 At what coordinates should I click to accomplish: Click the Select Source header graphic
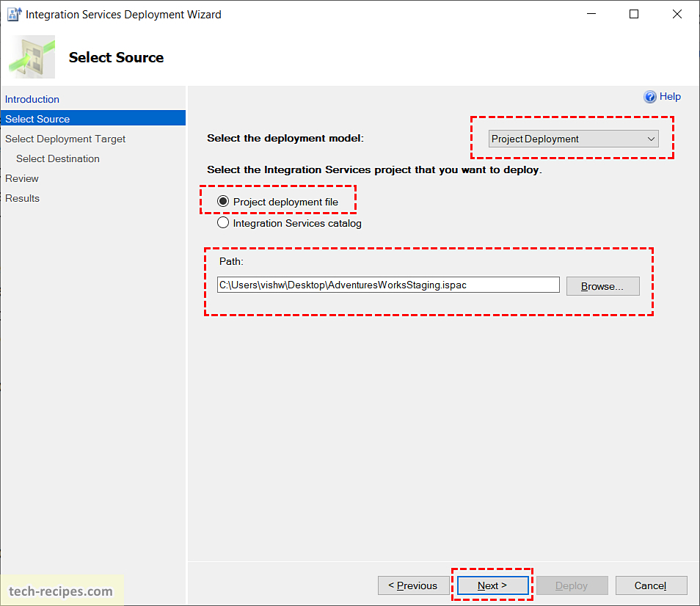click(x=32, y=57)
